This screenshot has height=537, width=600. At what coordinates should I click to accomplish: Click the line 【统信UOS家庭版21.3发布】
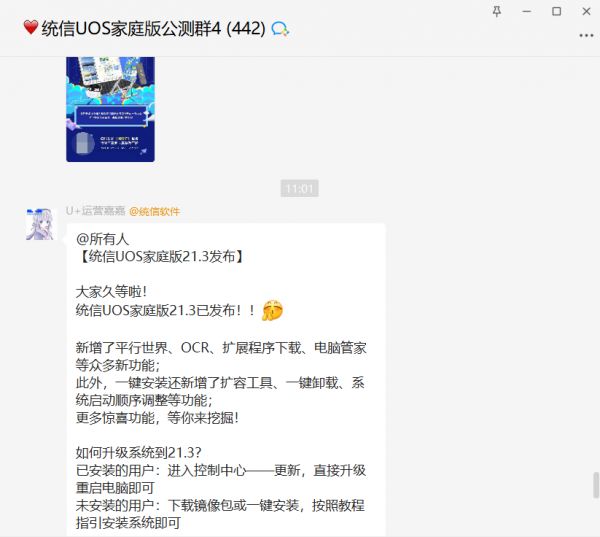click(160, 256)
